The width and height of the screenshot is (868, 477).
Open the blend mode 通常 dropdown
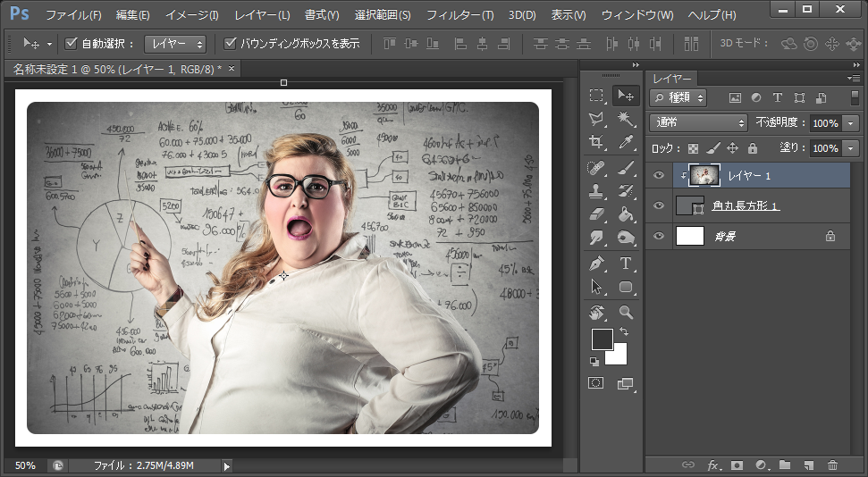tap(700, 122)
